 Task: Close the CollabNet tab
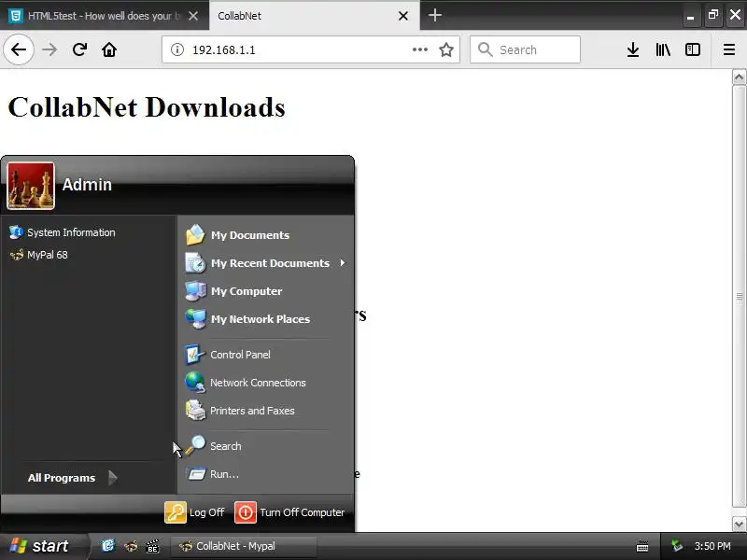403,16
